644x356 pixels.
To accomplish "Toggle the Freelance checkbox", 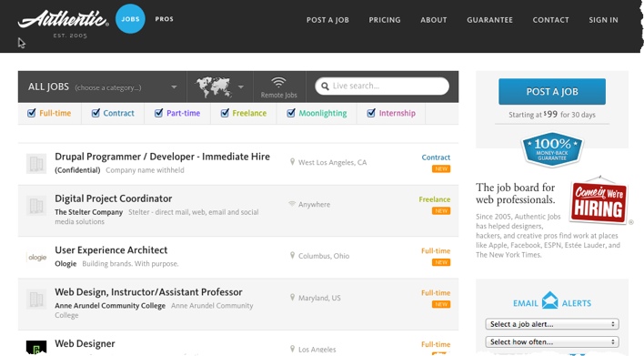I will coord(225,113).
